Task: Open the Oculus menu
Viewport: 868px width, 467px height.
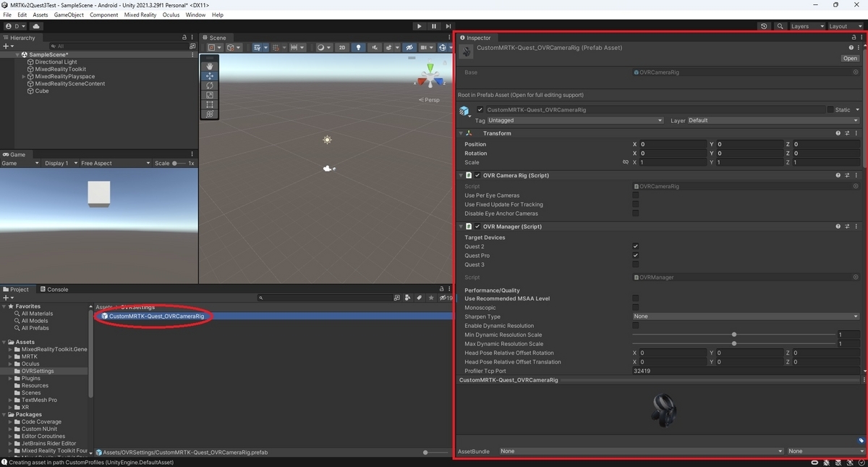Action: [171, 14]
